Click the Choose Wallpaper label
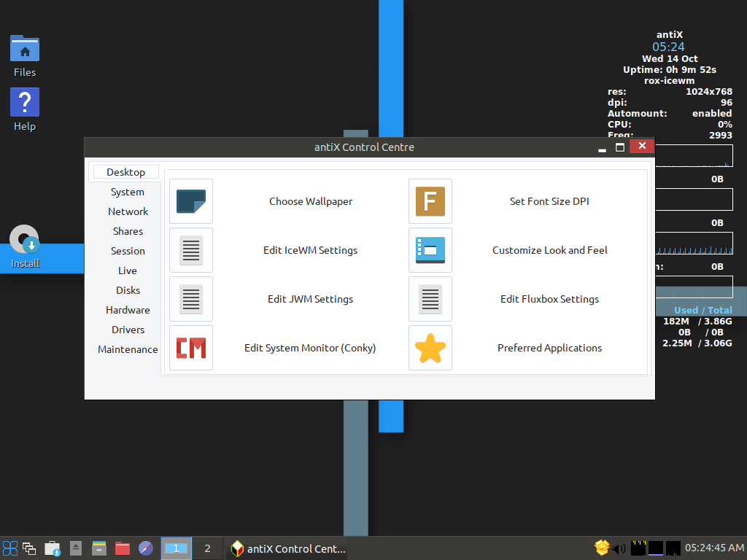 coord(311,201)
